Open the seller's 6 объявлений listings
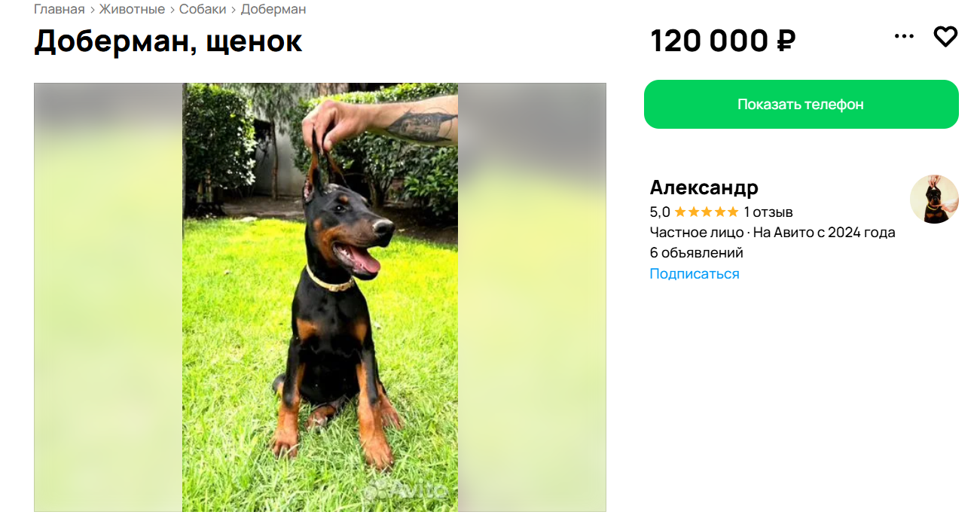Image resolution: width=980 pixels, height=518 pixels. 697,252
